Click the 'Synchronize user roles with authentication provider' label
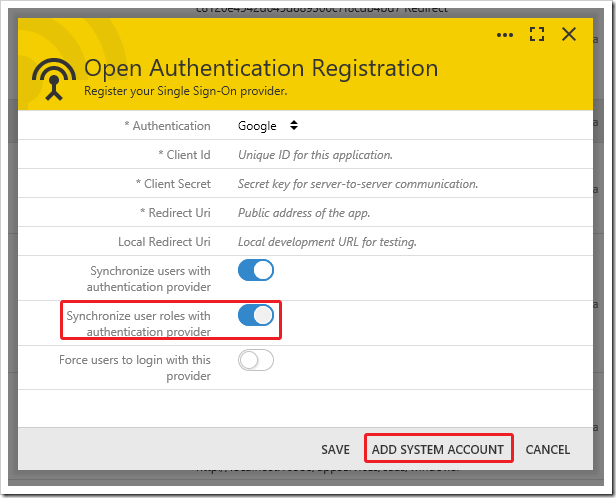The image size is (616, 498). pyautogui.click(x=139, y=324)
